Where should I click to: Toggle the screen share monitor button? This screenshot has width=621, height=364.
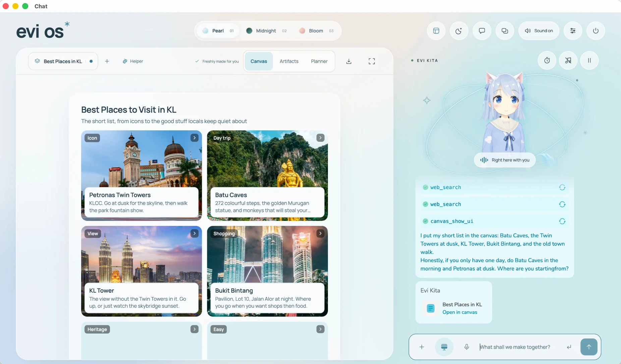click(x=444, y=347)
